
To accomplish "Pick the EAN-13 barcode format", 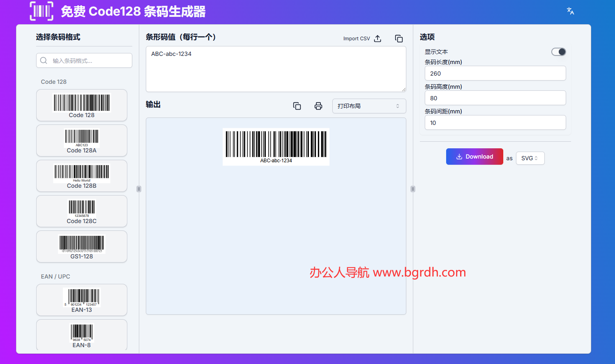I will pos(82,300).
